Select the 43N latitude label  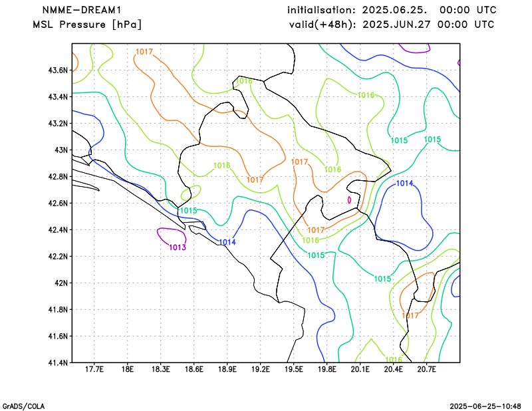click(61, 150)
